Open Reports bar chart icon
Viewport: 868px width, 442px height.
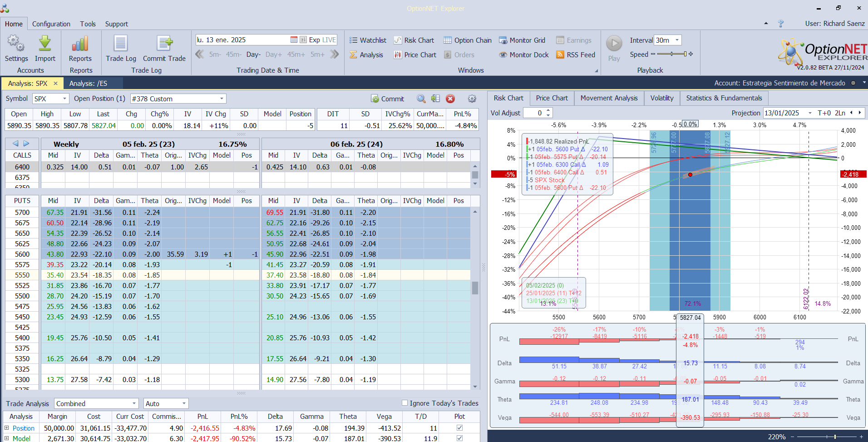click(x=80, y=43)
